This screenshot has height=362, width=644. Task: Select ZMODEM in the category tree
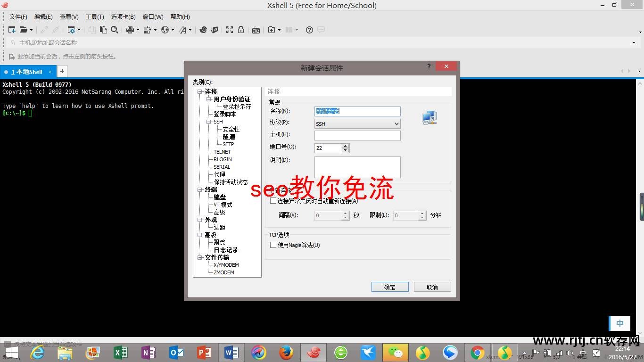[x=223, y=272]
